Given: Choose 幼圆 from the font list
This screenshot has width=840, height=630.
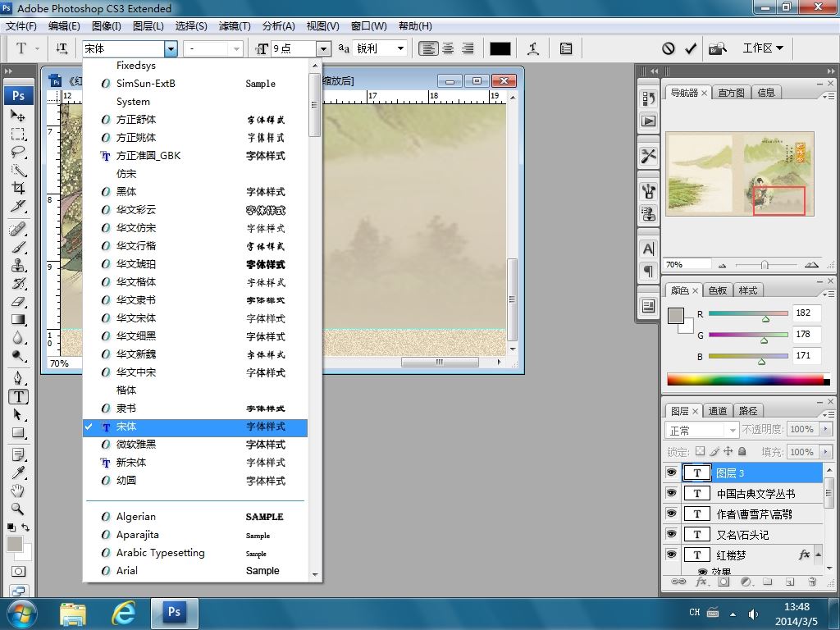Looking at the screenshot, I should pos(195,481).
